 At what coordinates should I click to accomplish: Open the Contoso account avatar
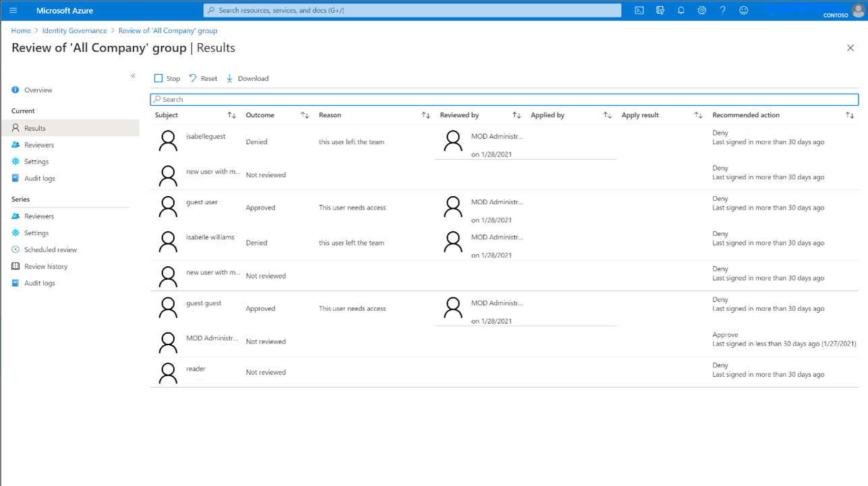click(857, 10)
